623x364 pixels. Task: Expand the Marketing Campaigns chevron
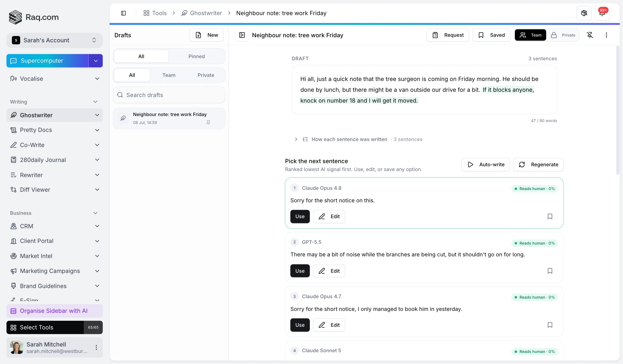(97, 271)
